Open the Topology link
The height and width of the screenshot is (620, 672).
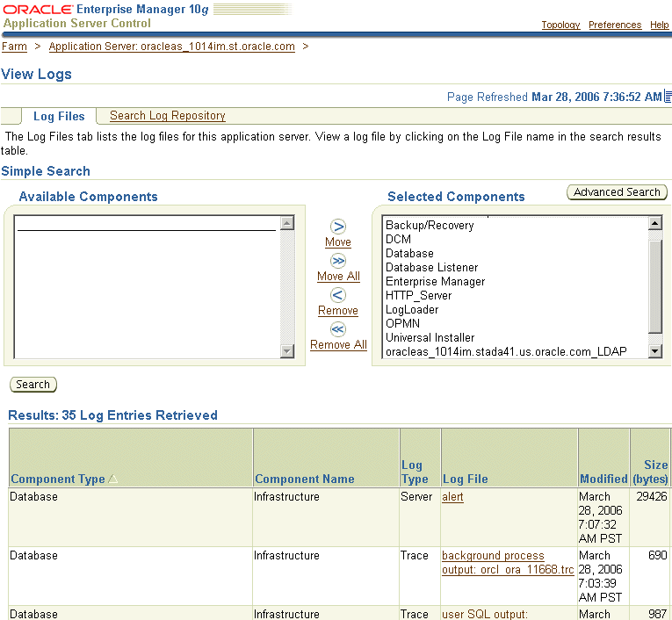pyautogui.click(x=560, y=25)
